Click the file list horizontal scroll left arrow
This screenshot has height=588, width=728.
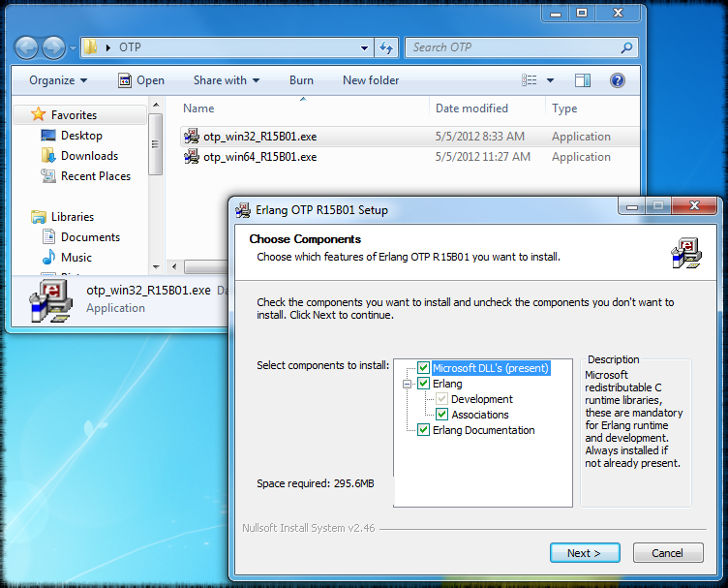pyautogui.click(x=174, y=266)
